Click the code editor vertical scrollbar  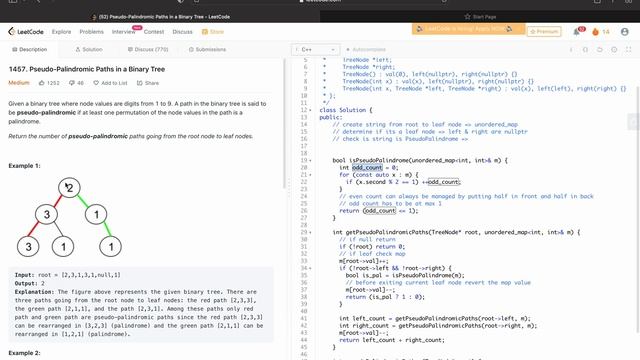[638, 211]
